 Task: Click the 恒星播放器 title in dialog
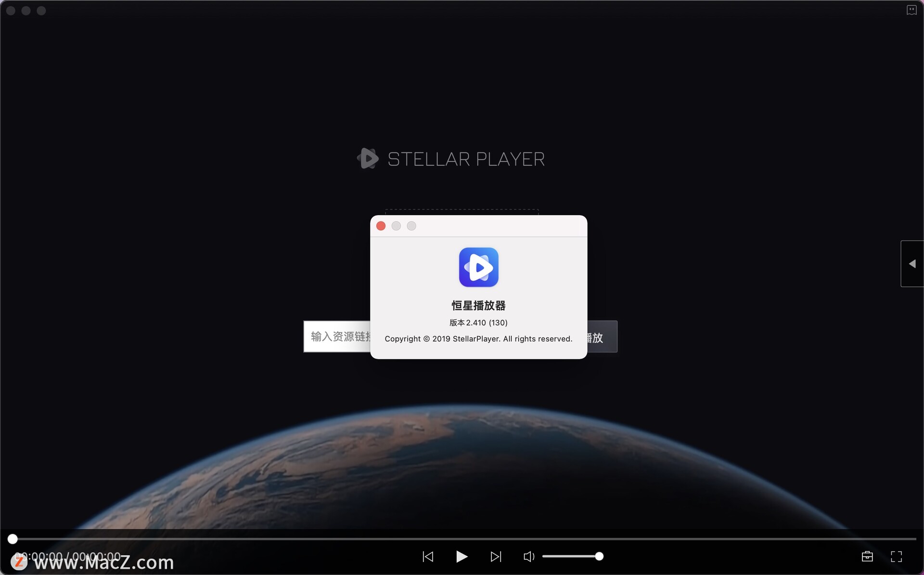478,305
